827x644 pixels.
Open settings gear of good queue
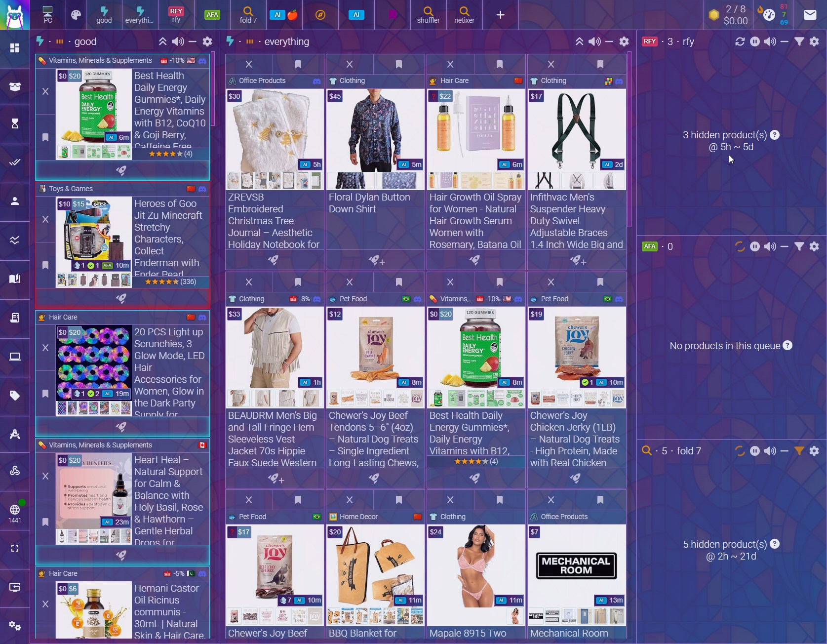[208, 41]
